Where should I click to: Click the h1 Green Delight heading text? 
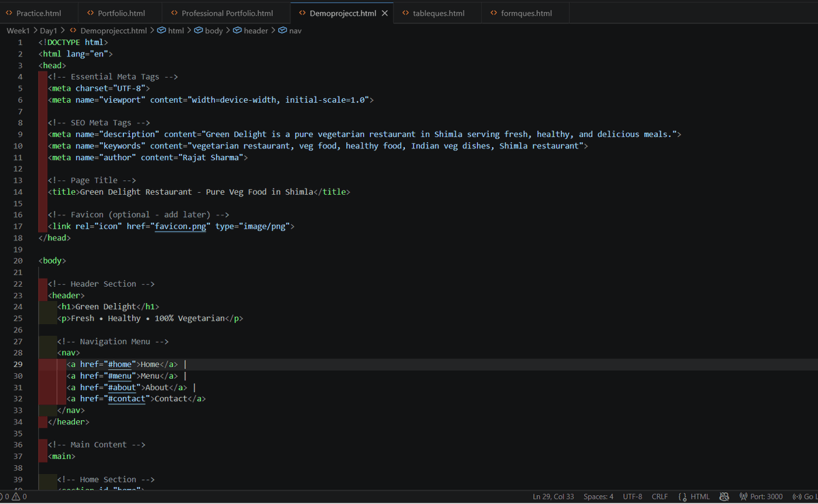(106, 307)
